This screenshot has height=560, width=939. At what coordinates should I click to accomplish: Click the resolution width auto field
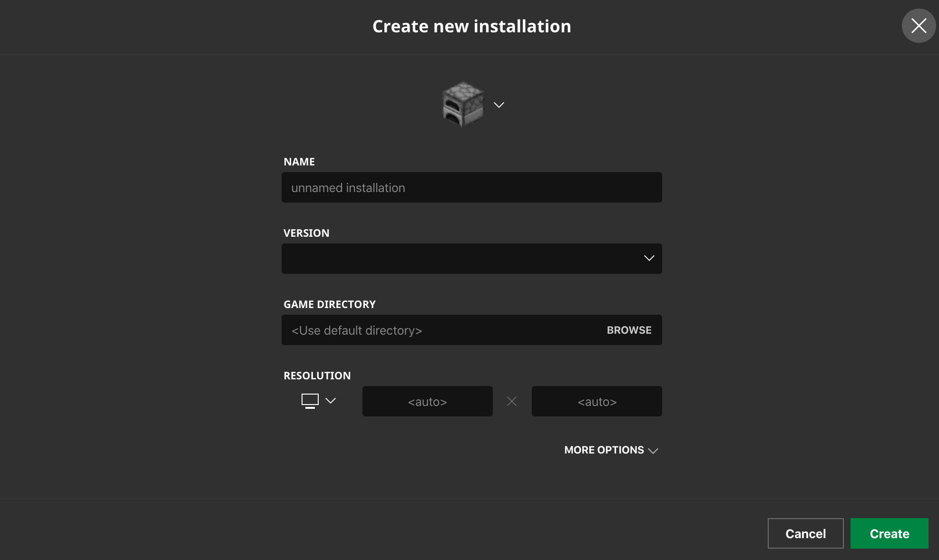tap(427, 401)
